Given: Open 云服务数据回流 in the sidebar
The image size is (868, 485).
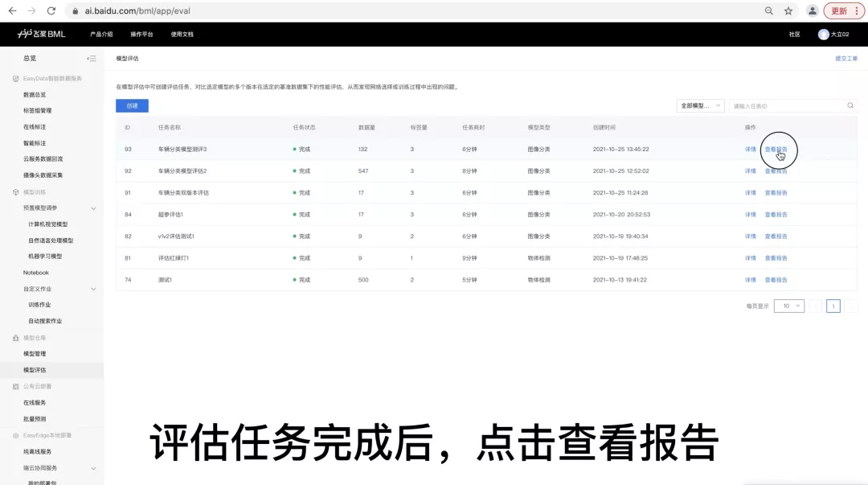Looking at the screenshot, I should point(43,158).
